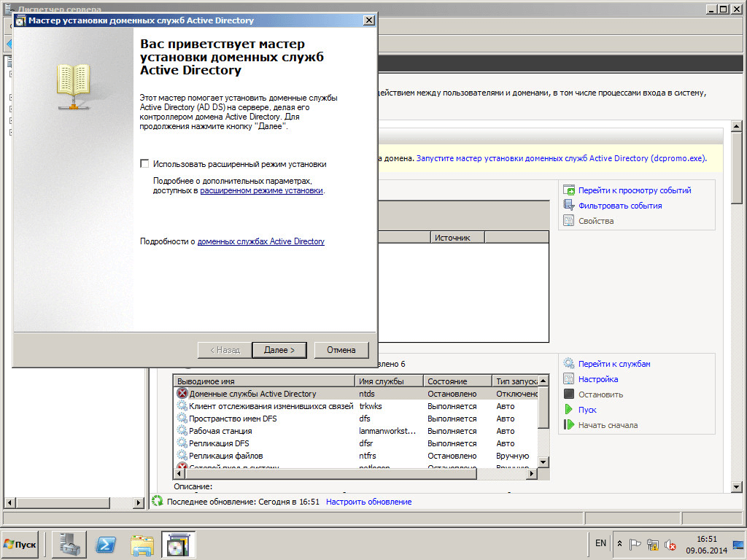The height and width of the screenshot is (560, 747).
Task: Open 'доменных службах Active Directory' details link
Action: click(260, 241)
